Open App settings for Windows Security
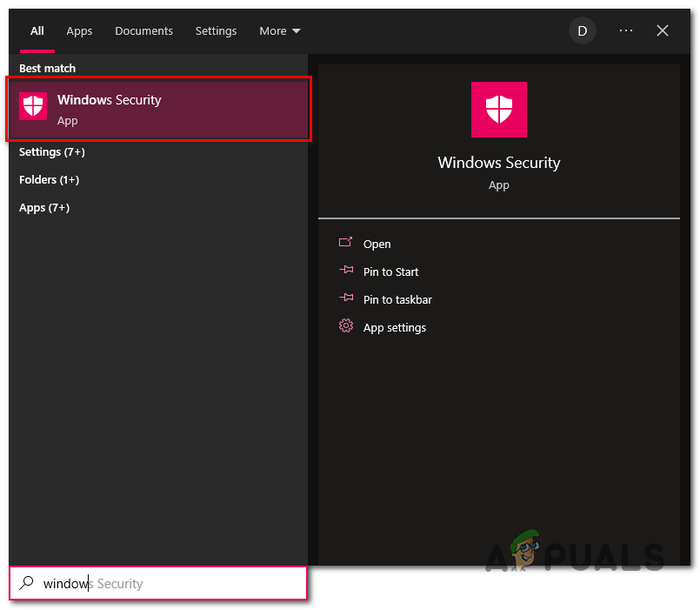 pyautogui.click(x=395, y=327)
